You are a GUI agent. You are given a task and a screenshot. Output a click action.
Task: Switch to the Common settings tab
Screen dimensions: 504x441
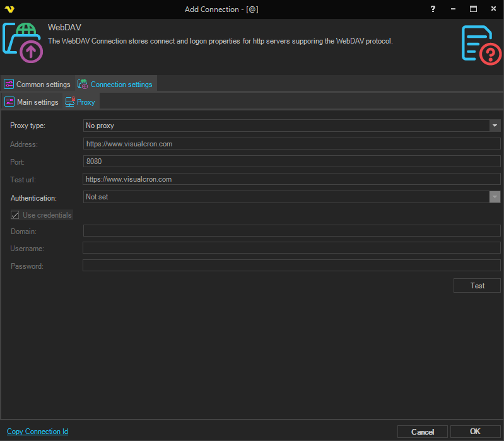pos(43,84)
